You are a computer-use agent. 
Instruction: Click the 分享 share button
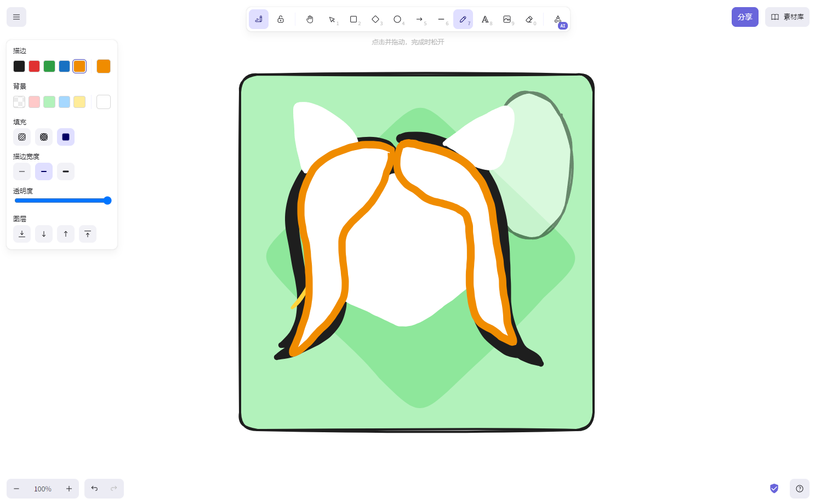745,17
